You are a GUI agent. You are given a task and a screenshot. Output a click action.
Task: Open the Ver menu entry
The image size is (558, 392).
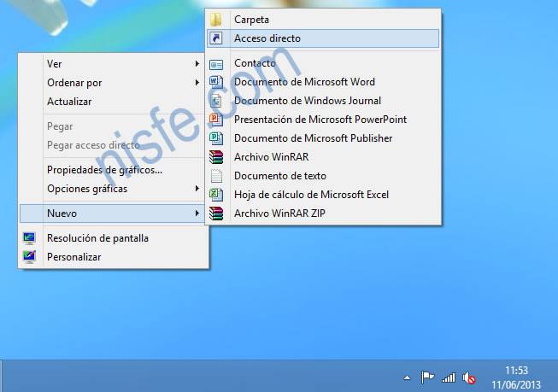pyautogui.click(x=112, y=64)
